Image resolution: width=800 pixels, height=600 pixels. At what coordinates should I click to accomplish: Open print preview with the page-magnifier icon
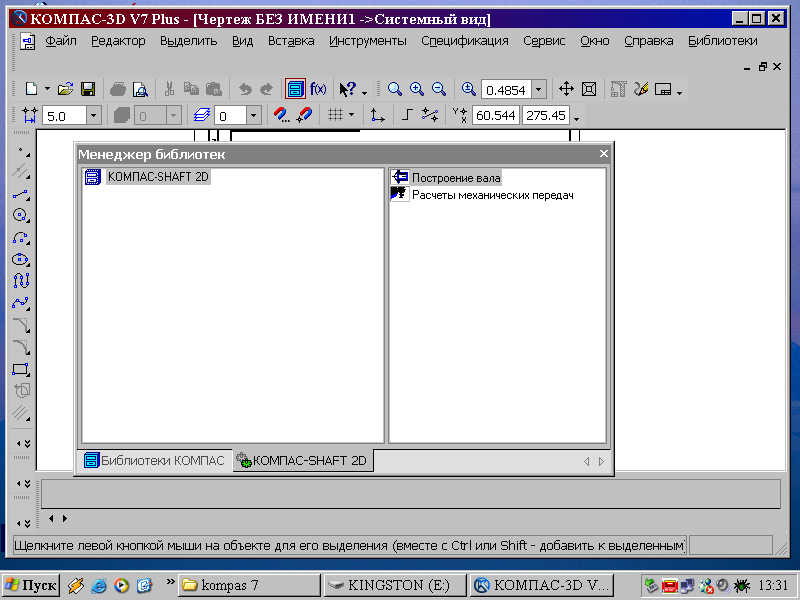pyautogui.click(x=140, y=89)
